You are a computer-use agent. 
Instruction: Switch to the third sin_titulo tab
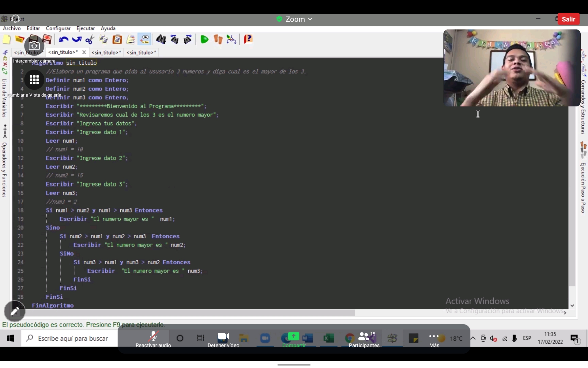point(106,53)
